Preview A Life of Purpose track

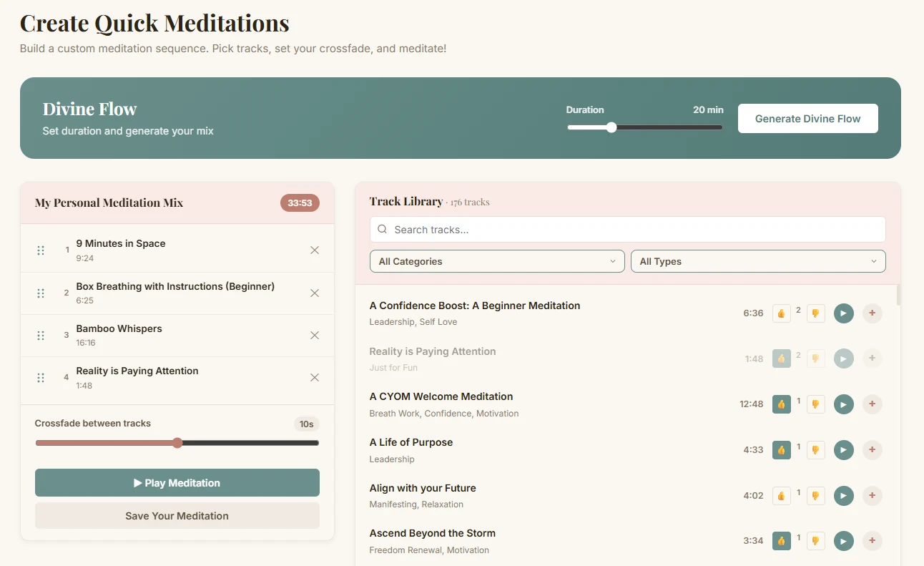click(844, 450)
